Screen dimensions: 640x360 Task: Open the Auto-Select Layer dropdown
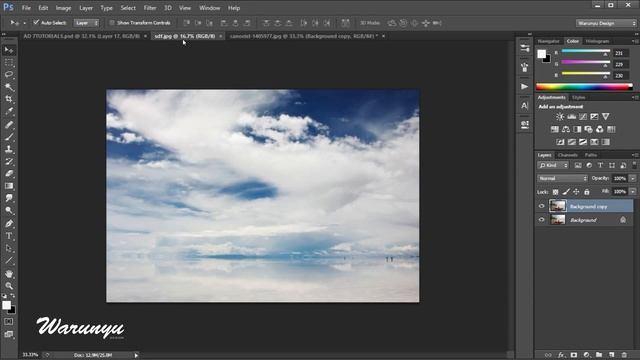[87, 23]
